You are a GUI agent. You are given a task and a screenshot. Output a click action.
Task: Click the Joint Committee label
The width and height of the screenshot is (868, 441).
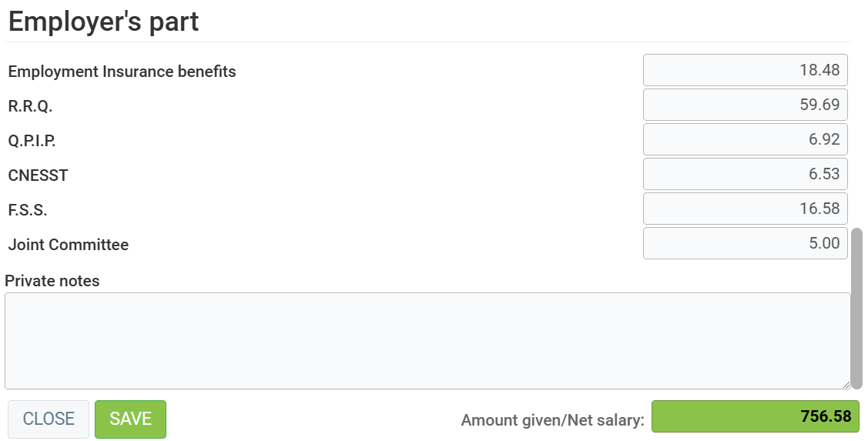click(x=68, y=245)
